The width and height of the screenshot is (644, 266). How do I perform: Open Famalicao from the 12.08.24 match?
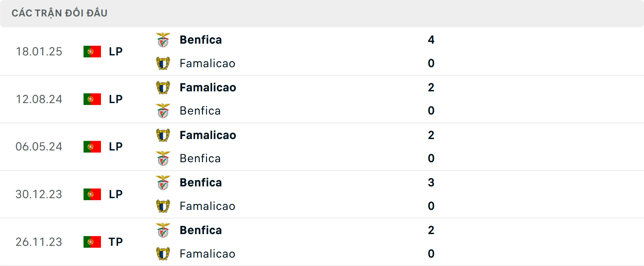[208, 87]
